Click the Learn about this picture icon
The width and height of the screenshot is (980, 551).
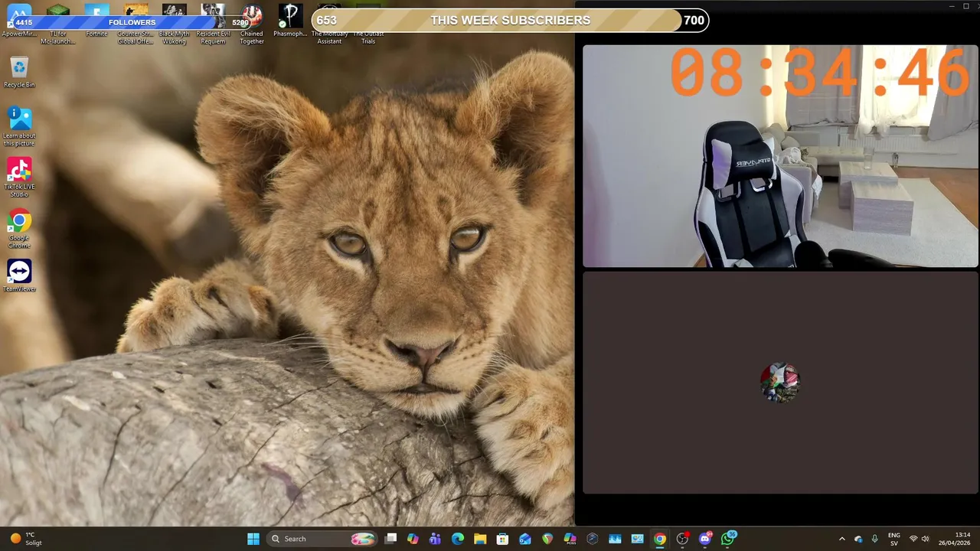[x=19, y=126]
